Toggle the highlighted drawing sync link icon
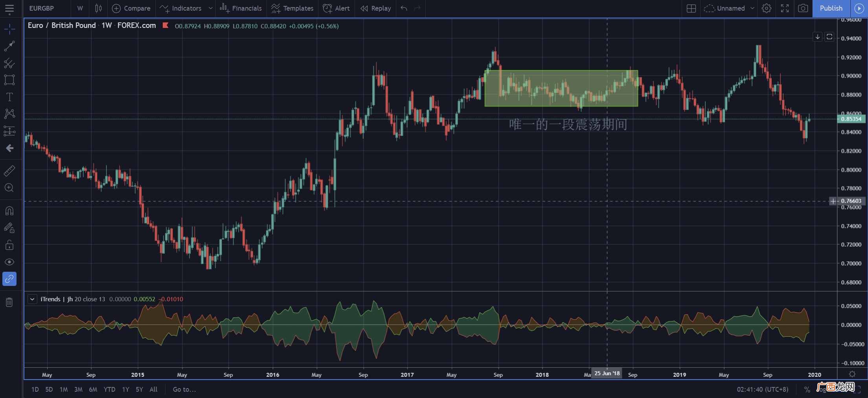The width and height of the screenshot is (868, 398). [x=9, y=279]
